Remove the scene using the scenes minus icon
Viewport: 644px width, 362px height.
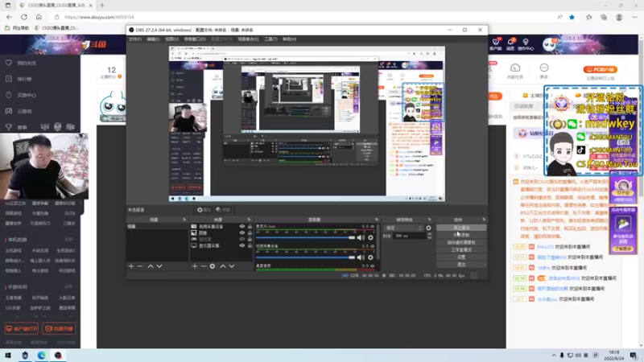coord(140,266)
